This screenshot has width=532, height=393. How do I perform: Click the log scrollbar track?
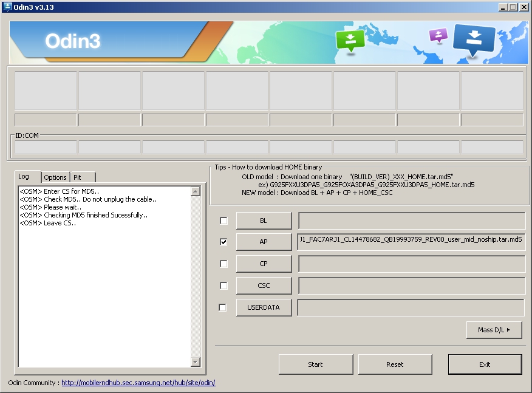point(196,276)
